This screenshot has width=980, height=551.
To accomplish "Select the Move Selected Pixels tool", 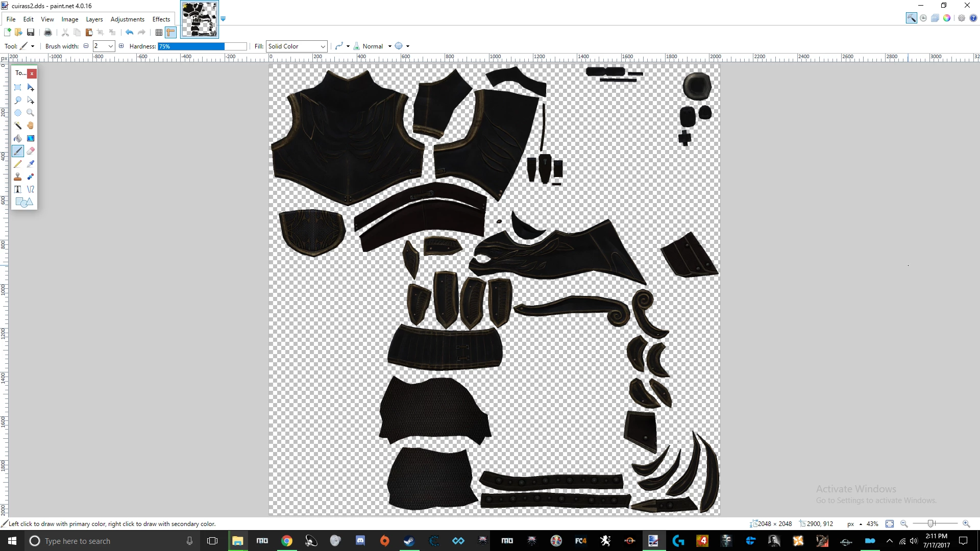I will (31, 87).
